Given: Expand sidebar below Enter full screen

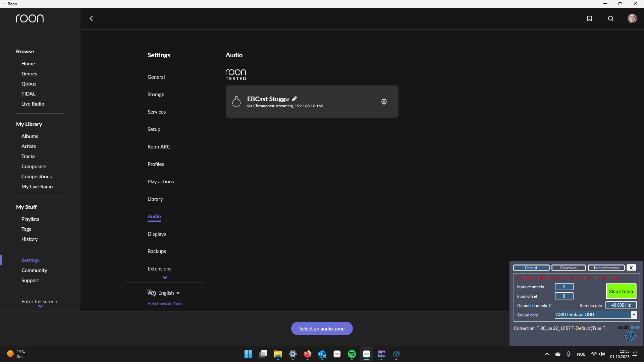Looking at the screenshot, I should tap(40, 306).
